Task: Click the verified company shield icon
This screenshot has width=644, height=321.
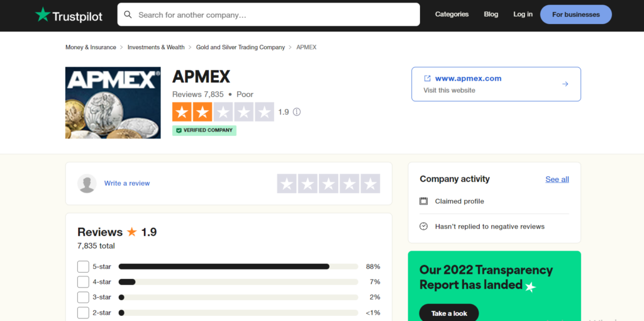Action: [179, 130]
